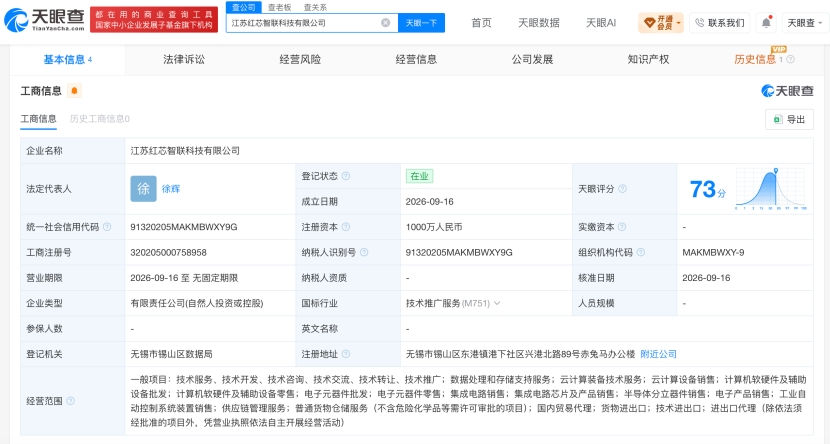Clear the search box text
This screenshot has width=830, height=444.
(385, 23)
